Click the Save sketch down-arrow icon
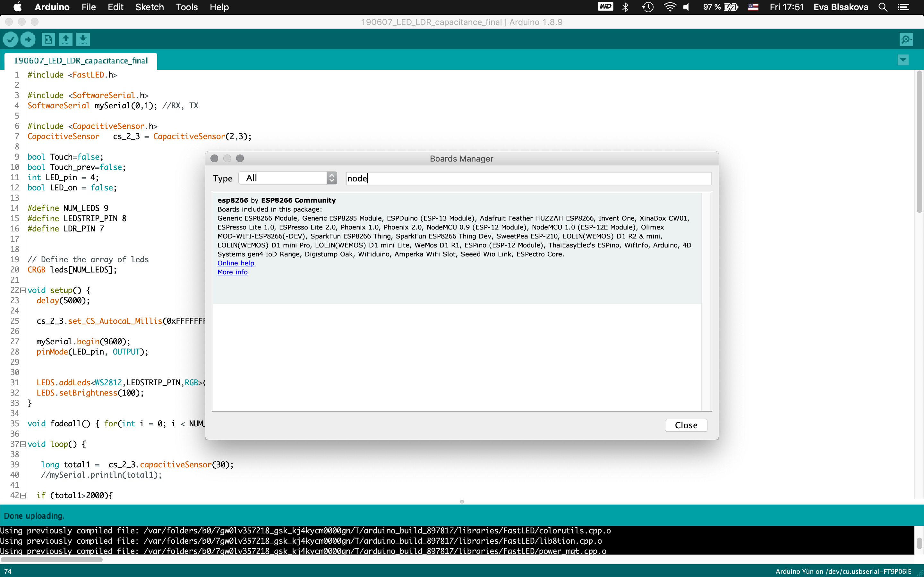This screenshot has height=577, width=924. point(83,39)
